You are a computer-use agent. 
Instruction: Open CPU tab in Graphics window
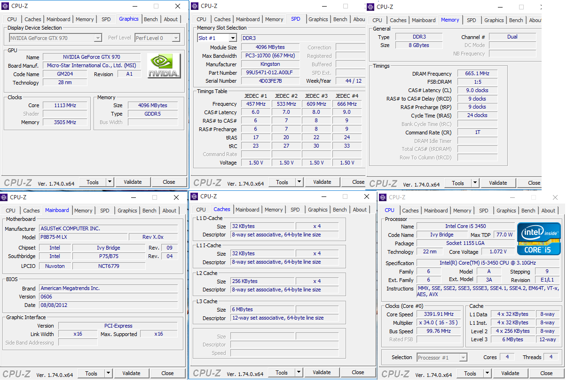point(12,19)
